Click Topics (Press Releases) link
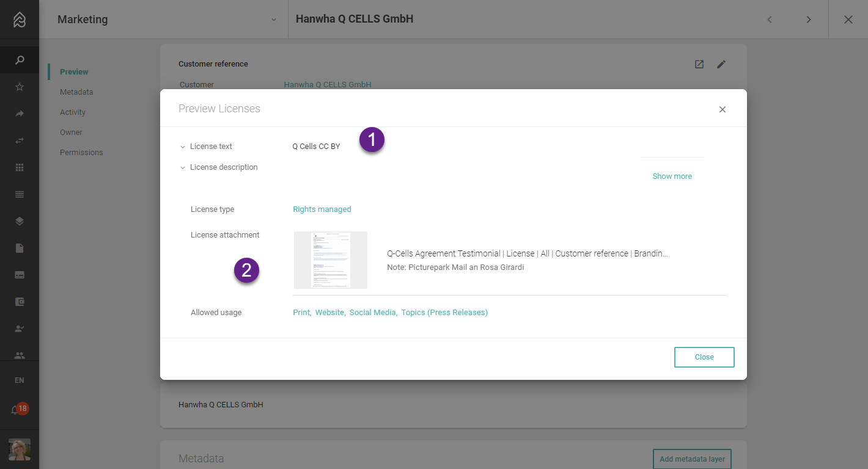Viewport: 868px width, 469px height. [444, 313]
